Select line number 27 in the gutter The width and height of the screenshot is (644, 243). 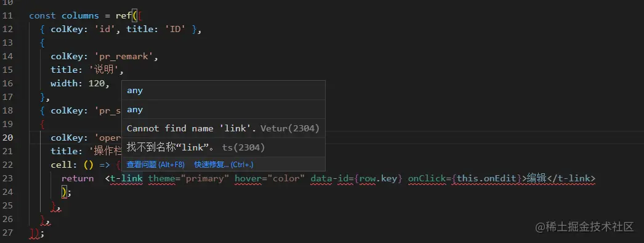(x=7, y=233)
